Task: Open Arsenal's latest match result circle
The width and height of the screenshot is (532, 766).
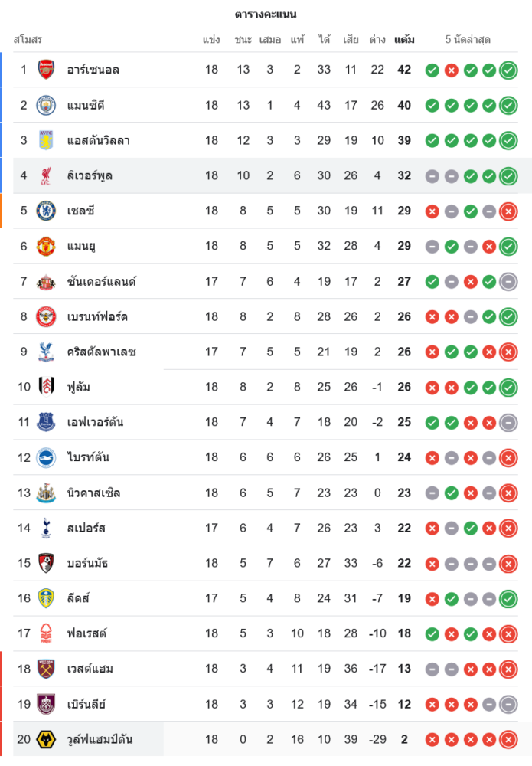Action: point(508,70)
